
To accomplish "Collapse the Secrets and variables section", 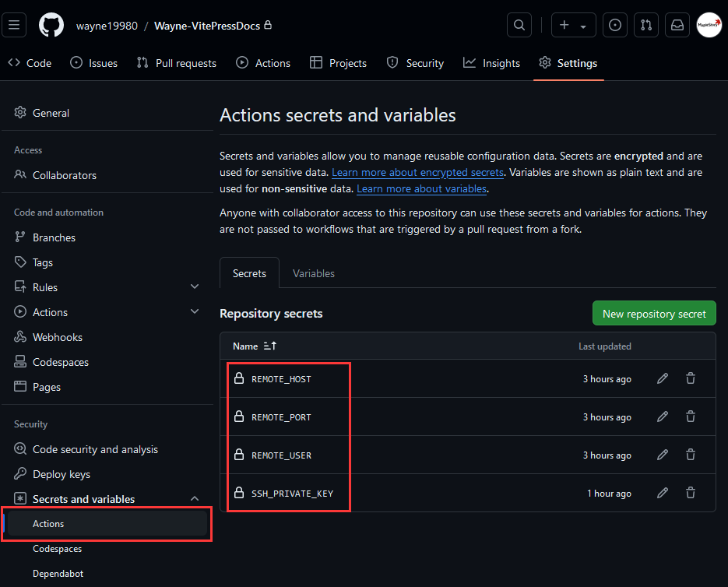I will [x=195, y=499].
